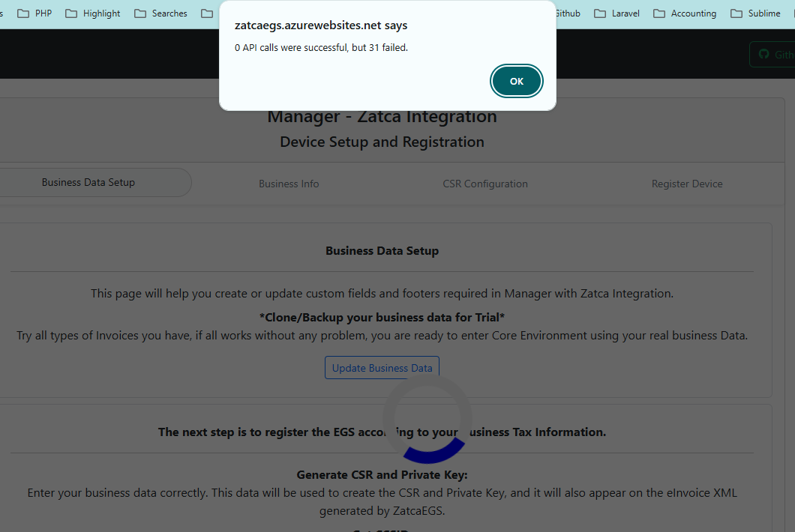
Task: Open the bookmark folder right of Searches
Action: point(207,13)
